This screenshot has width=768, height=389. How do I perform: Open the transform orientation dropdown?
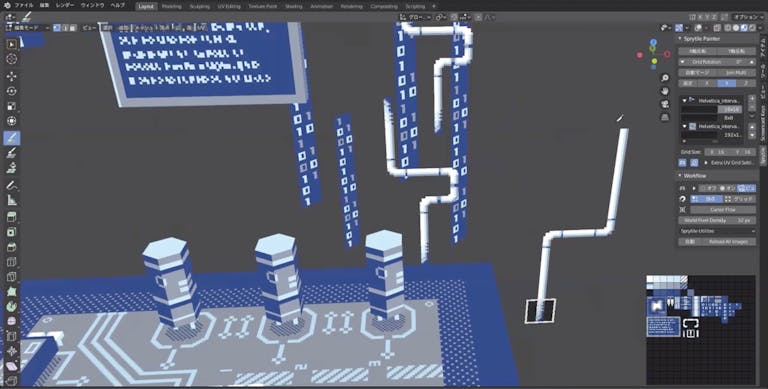tap(416, 17)
